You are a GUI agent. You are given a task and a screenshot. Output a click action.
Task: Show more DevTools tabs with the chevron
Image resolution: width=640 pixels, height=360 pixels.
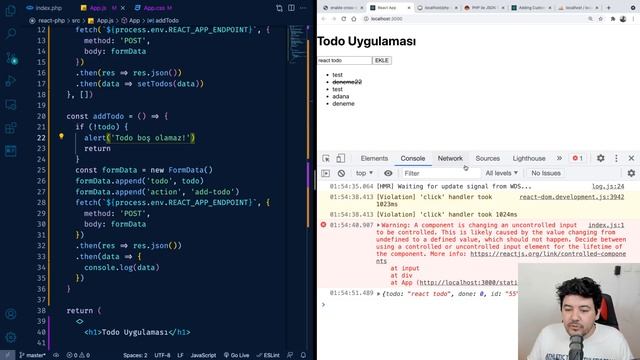(559, 158)
